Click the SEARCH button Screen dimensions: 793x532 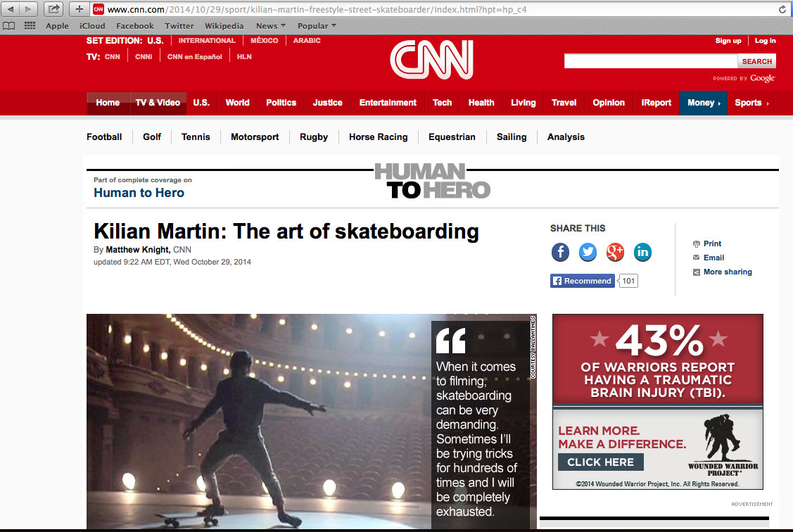point(756,61)
